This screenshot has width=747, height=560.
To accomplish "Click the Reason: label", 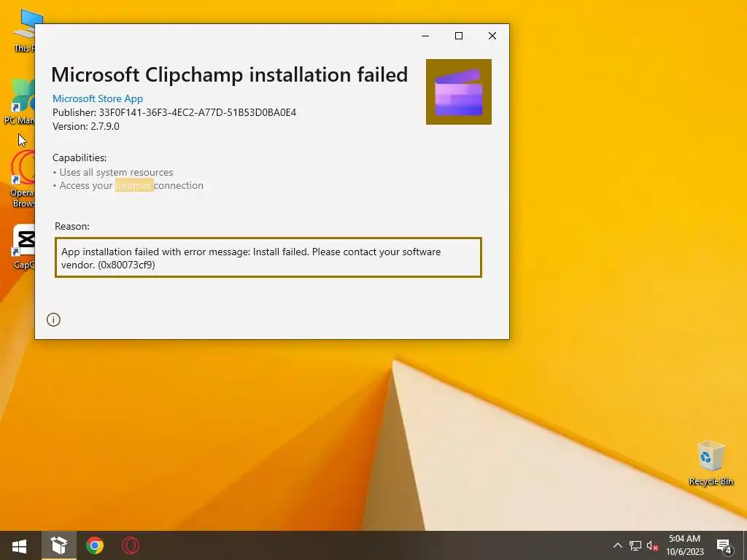I will [x=72, y=226].
